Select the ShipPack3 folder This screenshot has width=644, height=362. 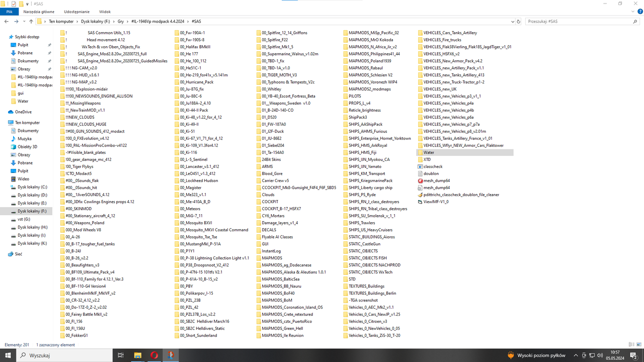[x=355, y=117]
